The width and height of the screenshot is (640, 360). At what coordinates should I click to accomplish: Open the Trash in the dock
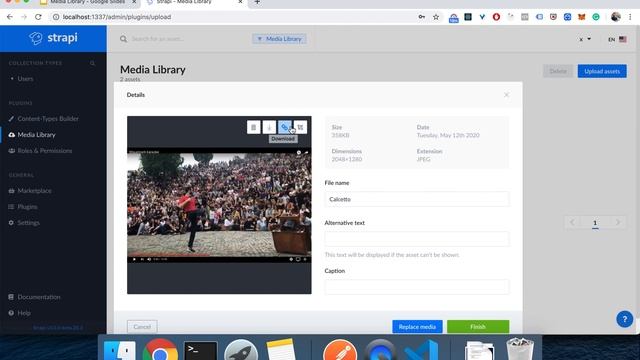520,349
